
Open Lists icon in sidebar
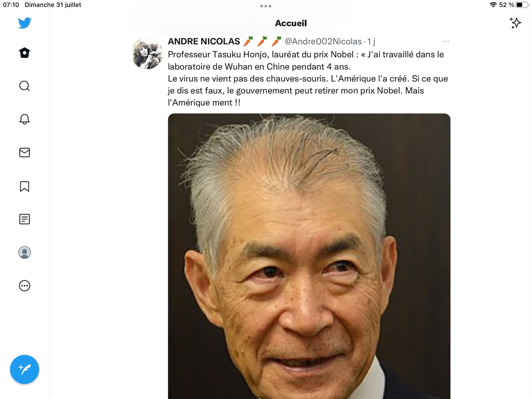tap(25, 219)
